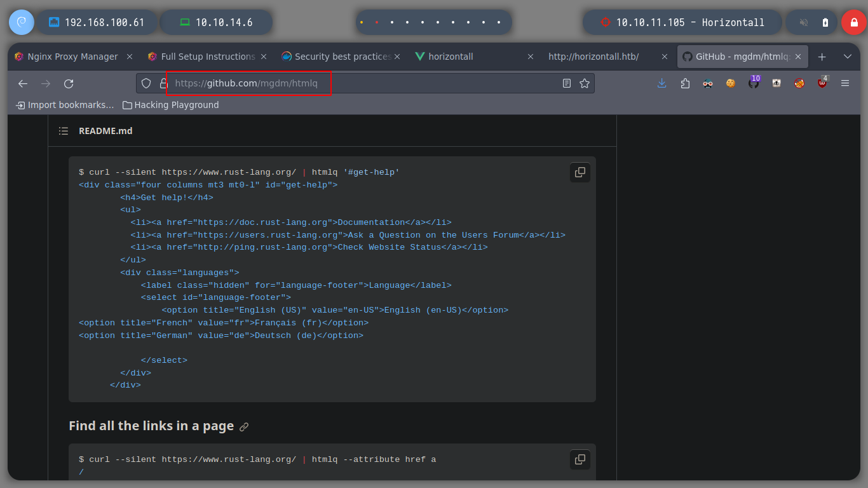Click the uBlock Origin icon with 4 badge
Viewport: 868px width, 488px height.
(823, 83)
